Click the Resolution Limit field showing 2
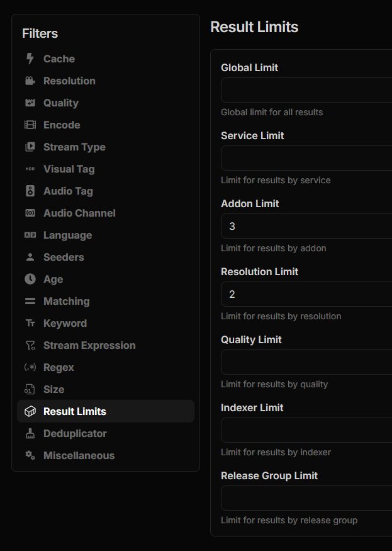392x551 pixels. (x=306, y=294)
